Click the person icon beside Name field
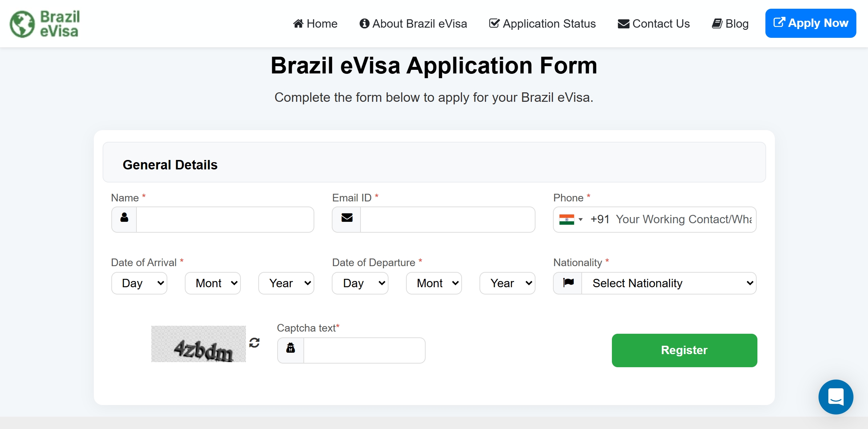The height and width of the screenshot is (429, 868). (124, 218)
